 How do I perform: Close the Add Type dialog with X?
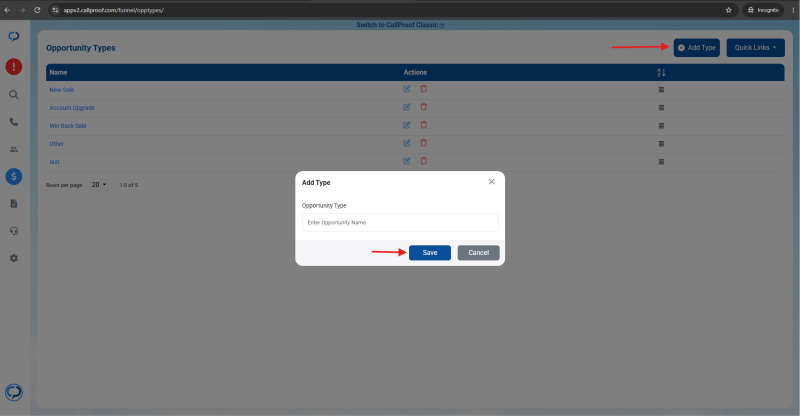point(491,182)
